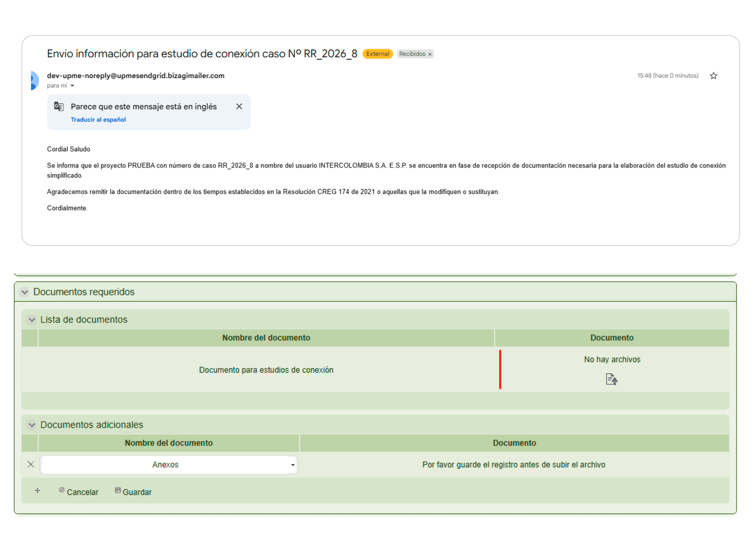This screenshot has width=756, height=555.
Task: Click the Recibidos label tag
Action: (x=412, y=54)
